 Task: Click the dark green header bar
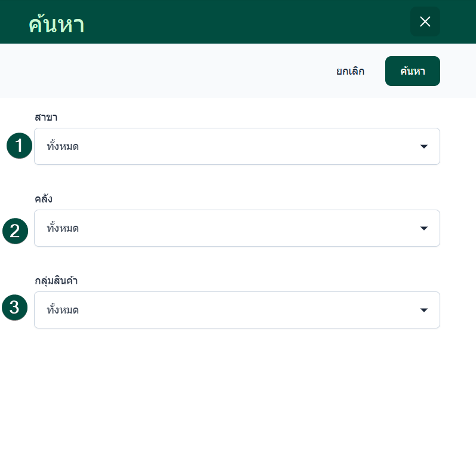(239, 21)
